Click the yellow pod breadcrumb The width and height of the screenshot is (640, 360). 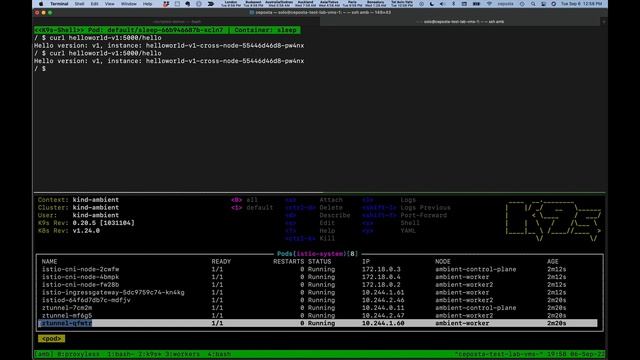point(51,339)
